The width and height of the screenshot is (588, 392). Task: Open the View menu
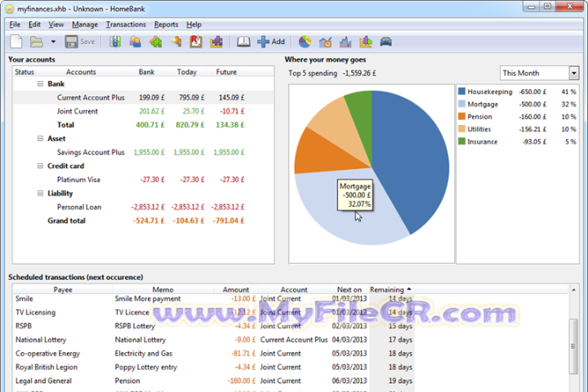point(56,24)
